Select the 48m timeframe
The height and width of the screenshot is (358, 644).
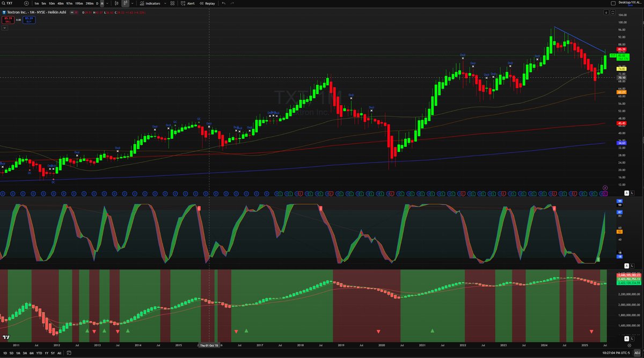[60, 3]
